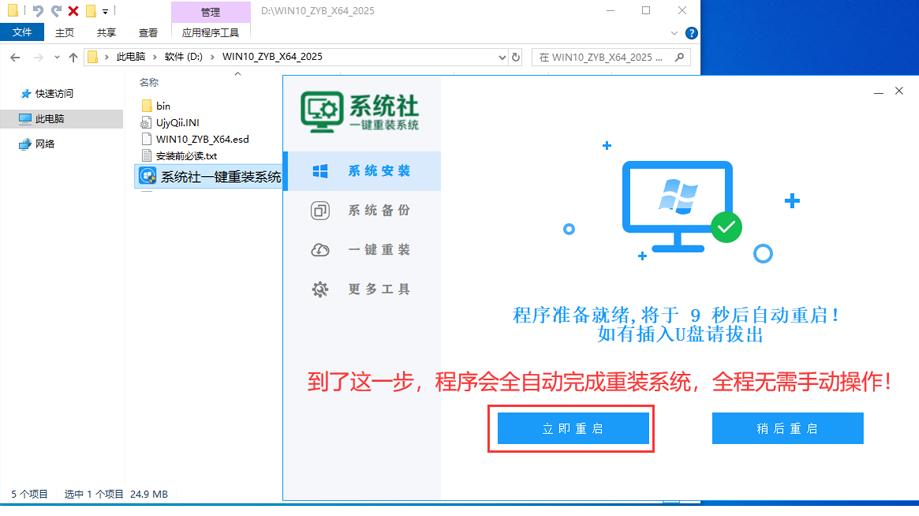919x516 pixels.
Task: Click the red delete X icon
Action: 73,11
